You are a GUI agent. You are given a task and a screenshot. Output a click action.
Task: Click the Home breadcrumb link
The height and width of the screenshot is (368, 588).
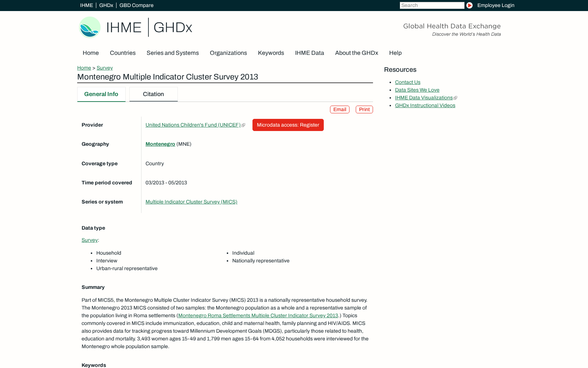tap(84, 68)
